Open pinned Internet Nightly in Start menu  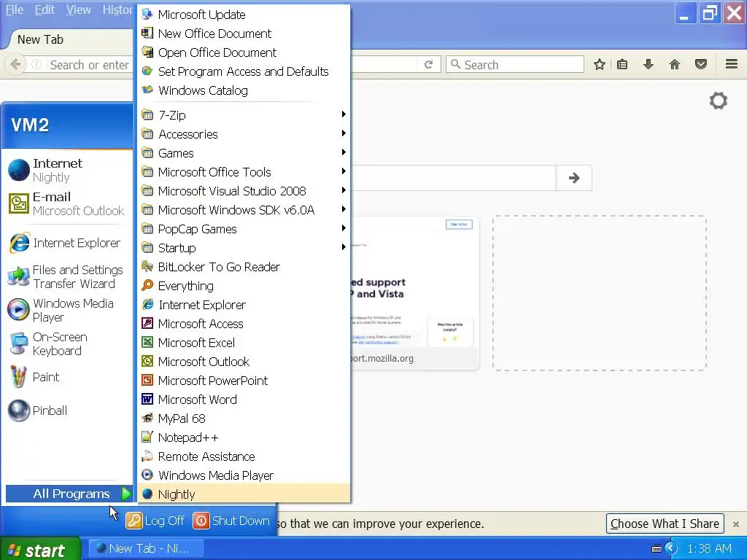coord(67,170)
